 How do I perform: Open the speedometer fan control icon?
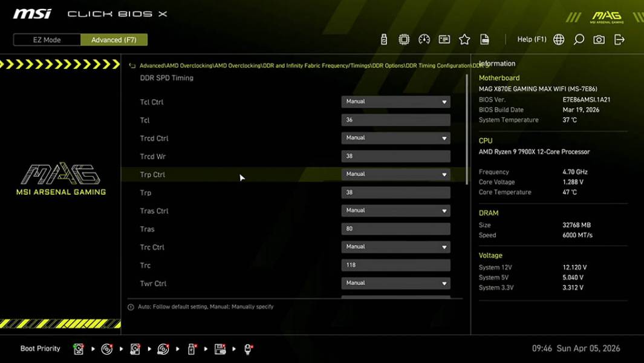[424, 39]
